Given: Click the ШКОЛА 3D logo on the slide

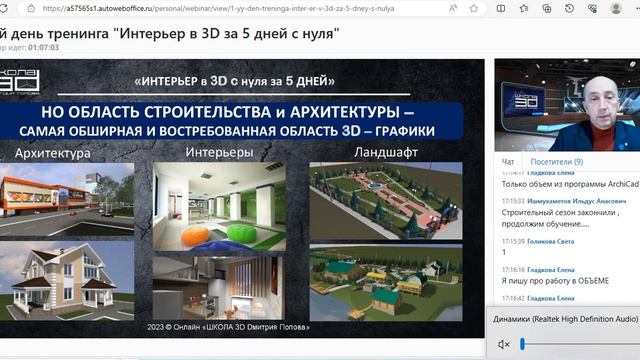Looking at the screenshot, I should click(20, 82).
